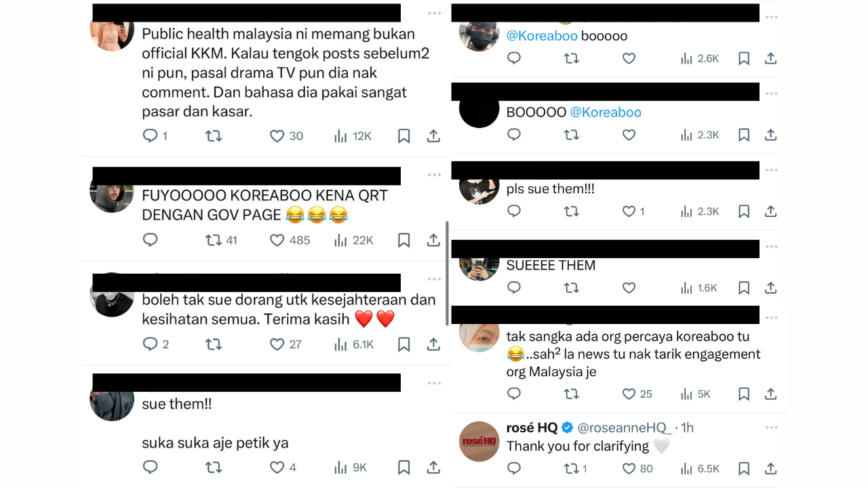Share the 'boleh tak sue dorang' tweet

tap(433, 344)
